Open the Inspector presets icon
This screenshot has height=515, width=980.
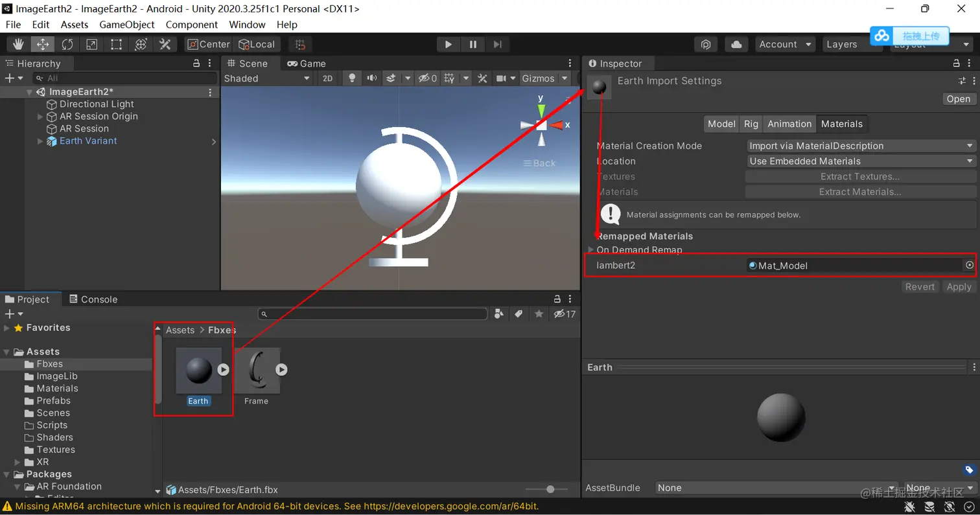point(962,81)
